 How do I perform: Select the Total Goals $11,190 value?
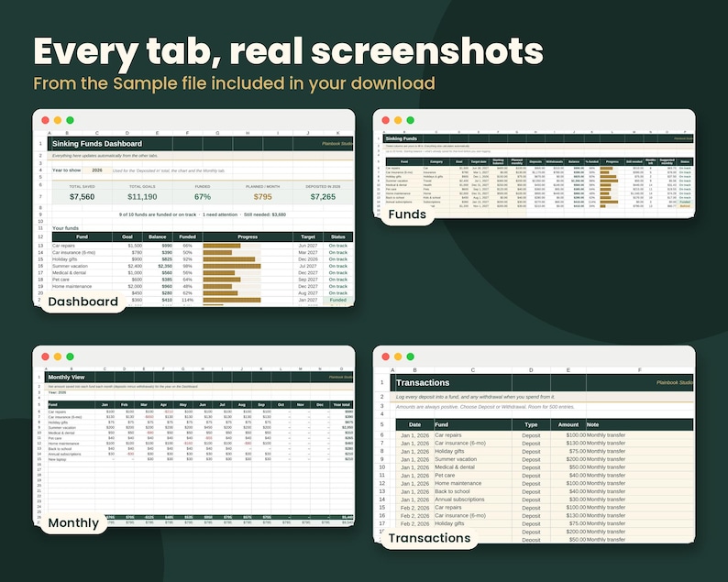pos(142,197)
